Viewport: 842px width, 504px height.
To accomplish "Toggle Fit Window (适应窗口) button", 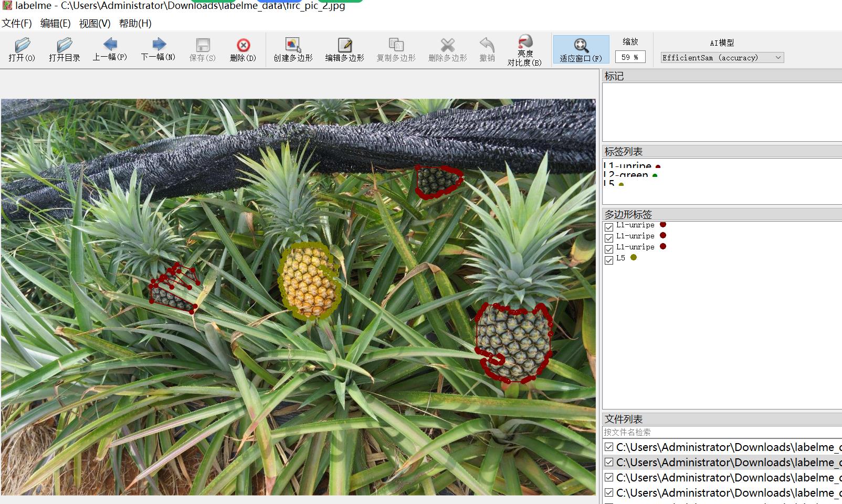I will pyautogui.click(x=581, y=50).
